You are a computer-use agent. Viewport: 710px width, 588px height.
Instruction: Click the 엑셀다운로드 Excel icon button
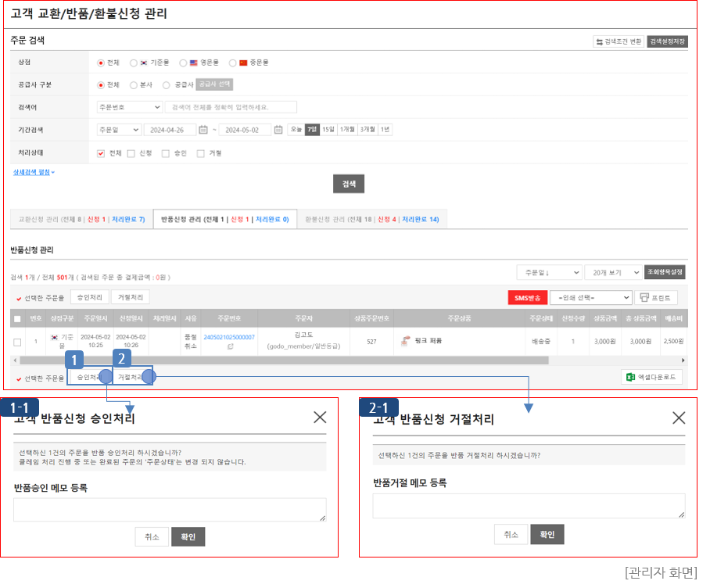pos(651,378)
